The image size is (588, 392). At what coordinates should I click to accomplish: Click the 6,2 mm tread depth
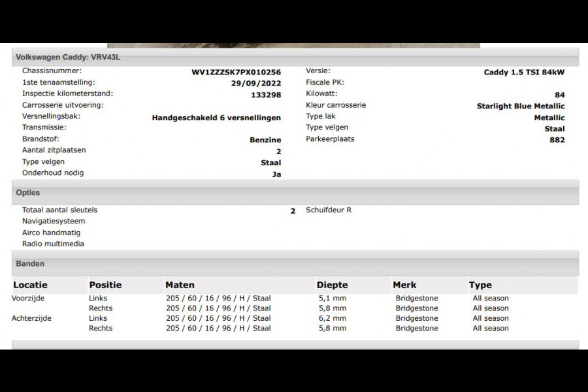[333, 318]
